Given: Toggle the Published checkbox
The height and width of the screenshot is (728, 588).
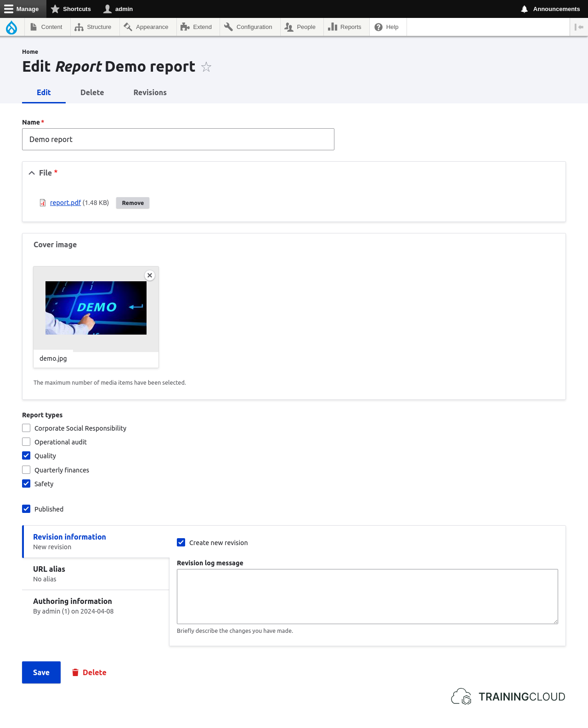Looking at the screenshot, I should [x=26, y=509].
